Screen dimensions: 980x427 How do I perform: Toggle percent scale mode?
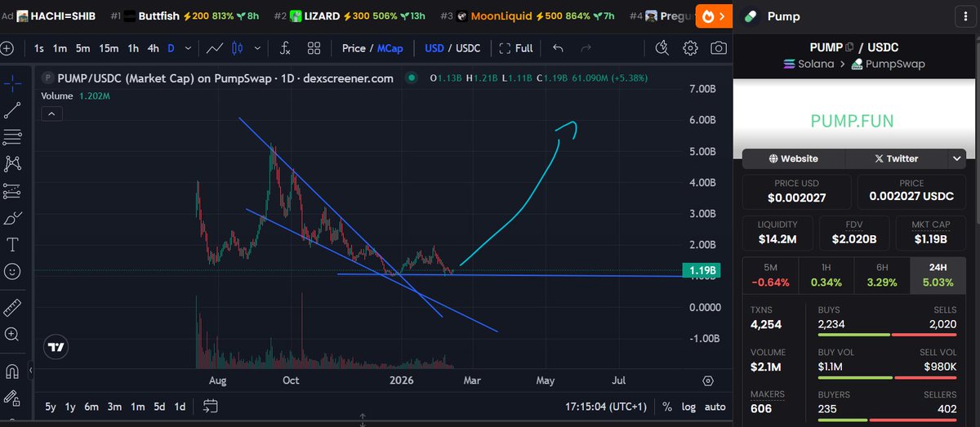(x=667, y=406)
